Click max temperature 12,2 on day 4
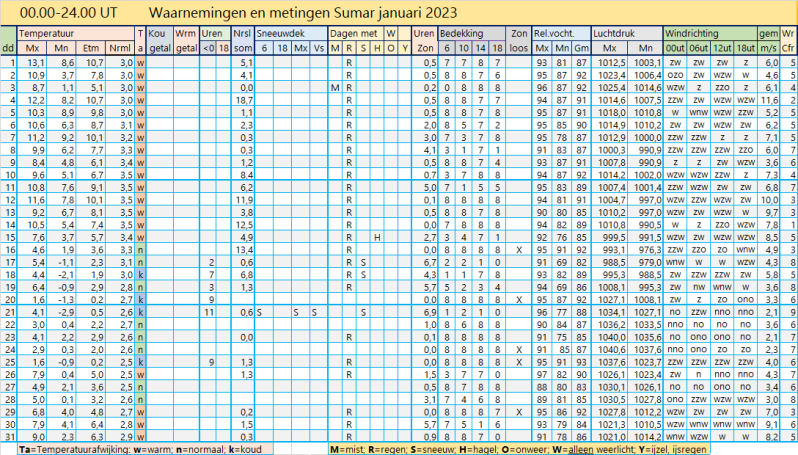Screen dimensions: 798x455 (37, 100)
